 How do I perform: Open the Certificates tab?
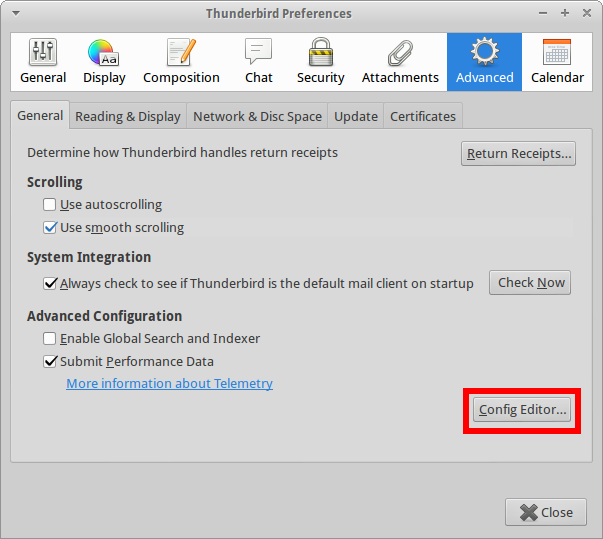(423, 116)
